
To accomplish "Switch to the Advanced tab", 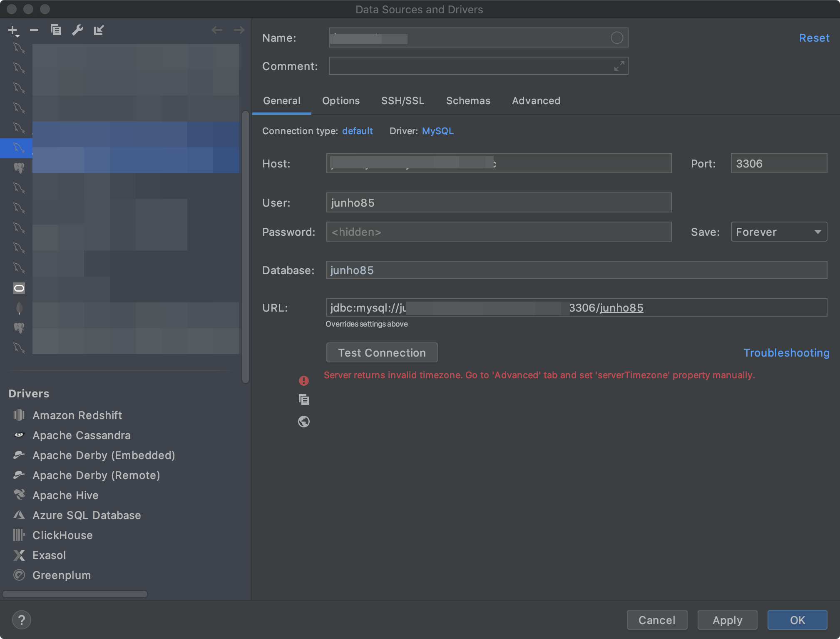I will click(x=536, y=101).
